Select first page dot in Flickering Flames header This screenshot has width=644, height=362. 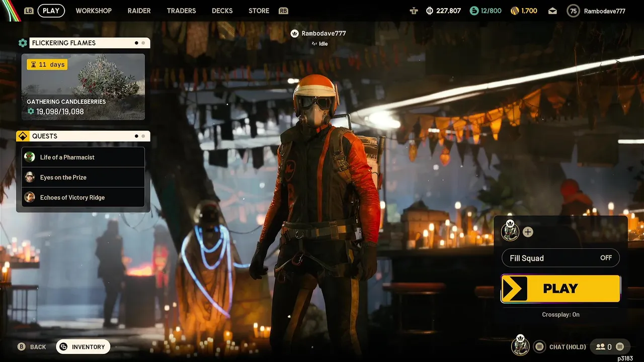136,43
